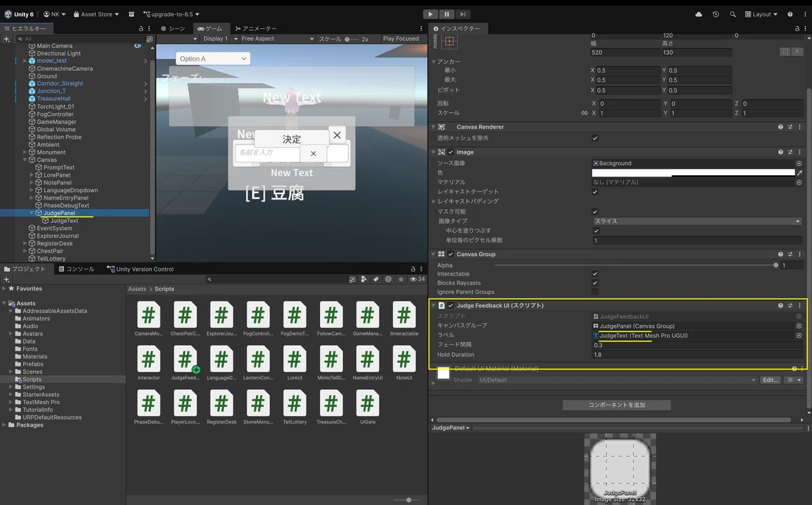Click the material Edit button
Image resolution: width=812 pixels, height=505 pixels.
(771, 380)
